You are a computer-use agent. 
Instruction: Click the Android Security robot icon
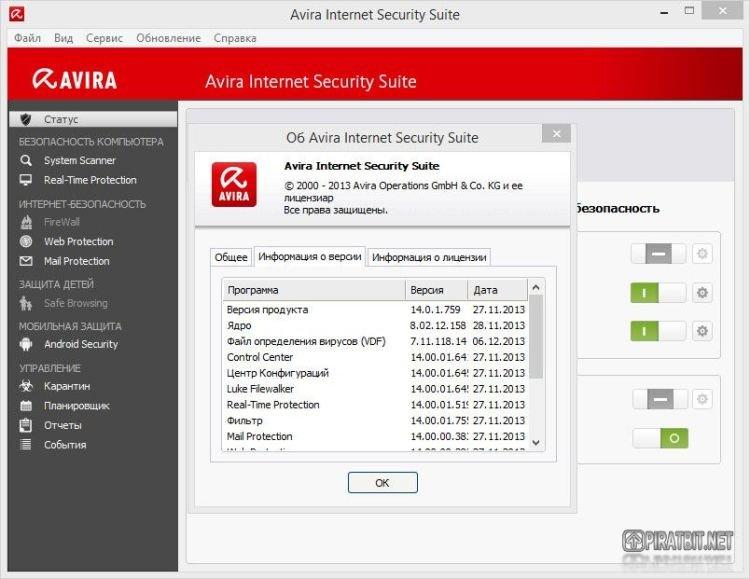[26, 344]
